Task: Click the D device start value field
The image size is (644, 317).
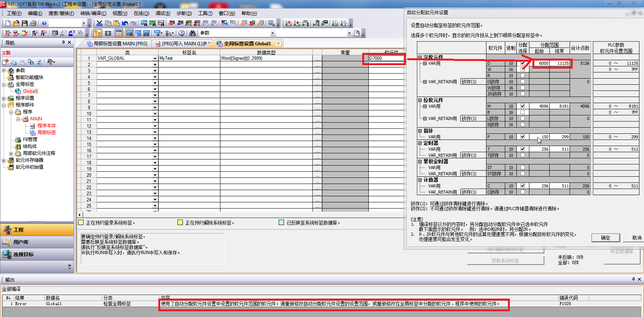Action: click(539, 63)
